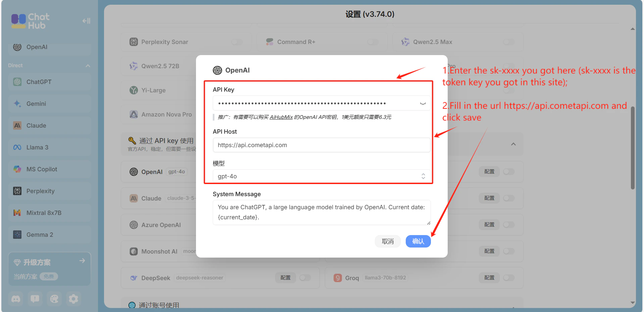The image size is (644, 312).
Task: Open Mixtral 8x7B in the sidebar
Action: (x=50, y=213)
